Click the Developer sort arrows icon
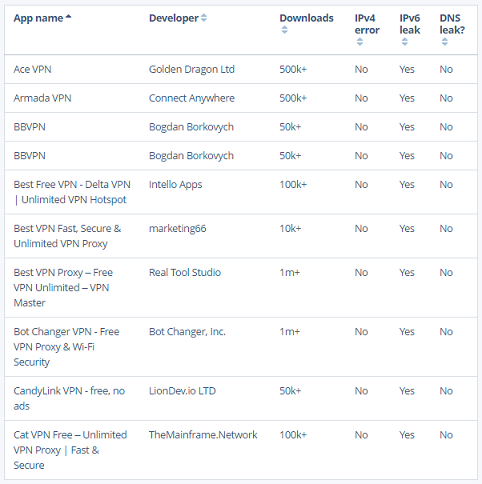Image resolution: width=482 pixels, height=484 pixels. tap(204, 18)
